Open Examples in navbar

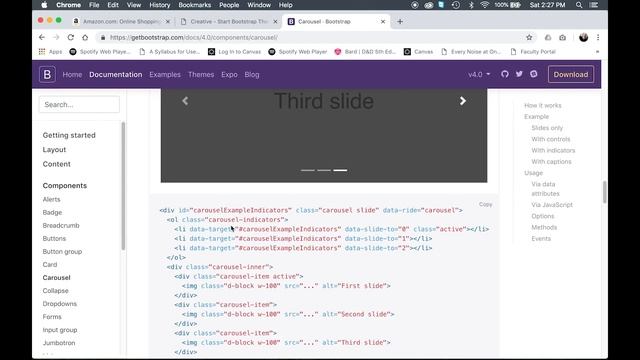pos(165,75)
